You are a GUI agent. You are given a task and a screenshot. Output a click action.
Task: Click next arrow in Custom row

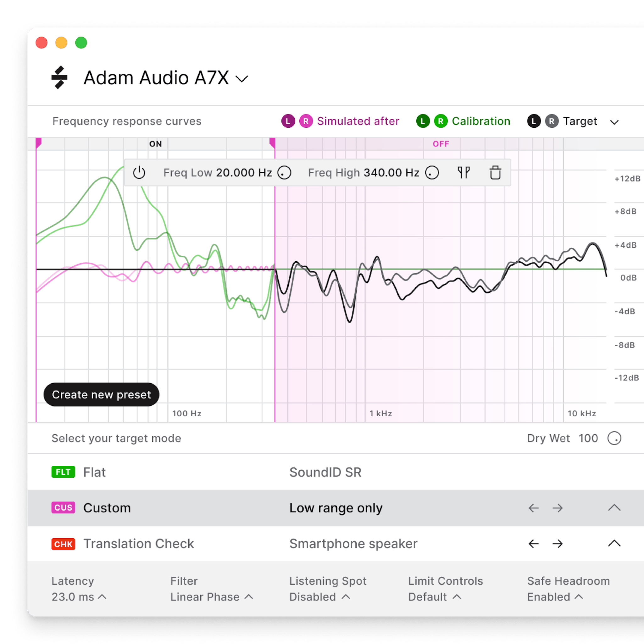click(557, 508)
